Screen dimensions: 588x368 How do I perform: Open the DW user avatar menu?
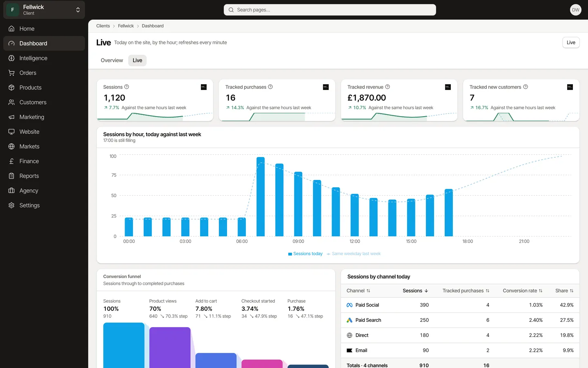coord(575,10)
